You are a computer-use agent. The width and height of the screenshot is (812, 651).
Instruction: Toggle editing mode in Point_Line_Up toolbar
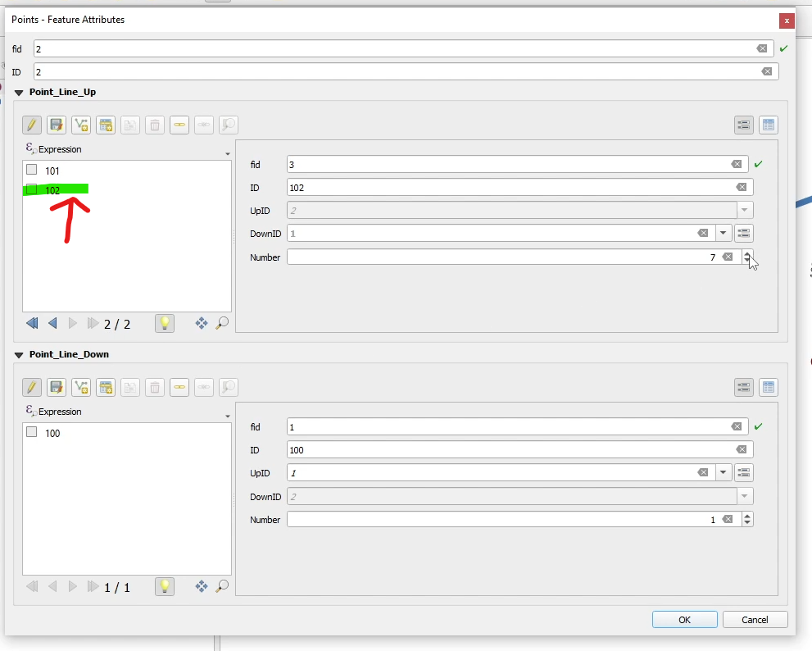click(32, 125)
